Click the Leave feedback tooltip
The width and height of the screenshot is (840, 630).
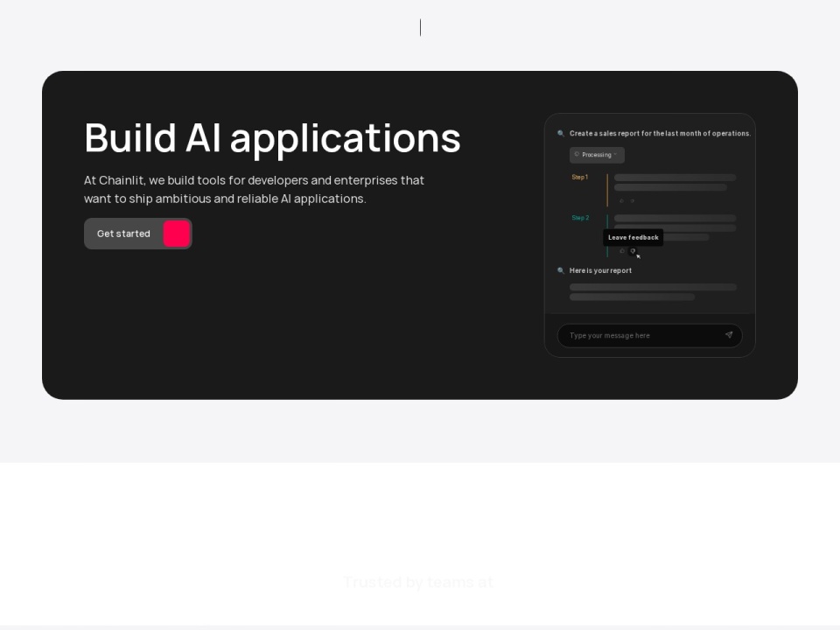[633, 237]
